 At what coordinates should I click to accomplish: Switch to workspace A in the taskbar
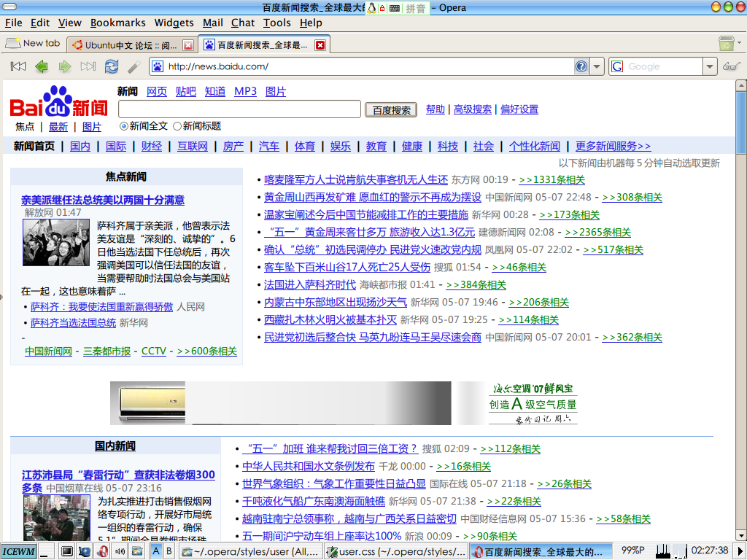tap(156, 551)
